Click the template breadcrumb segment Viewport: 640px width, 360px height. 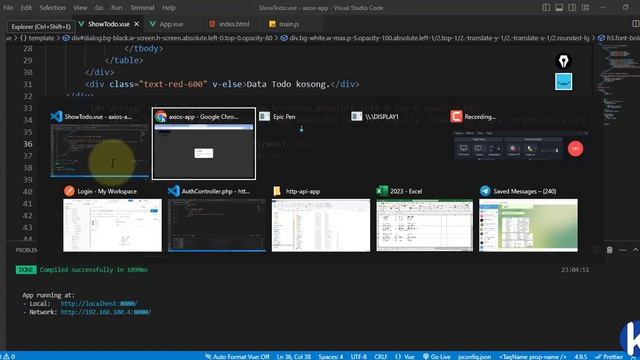[x=40, y=38]
